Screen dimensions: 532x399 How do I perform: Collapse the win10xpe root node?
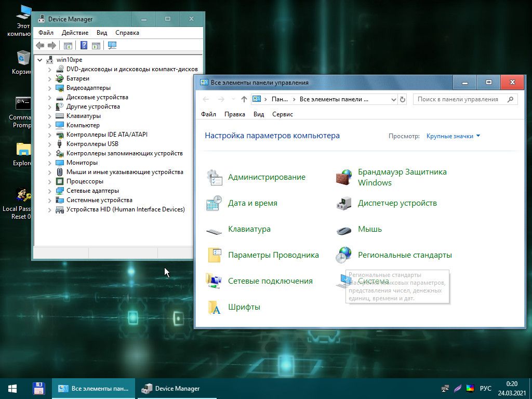(x=40, y=60)
